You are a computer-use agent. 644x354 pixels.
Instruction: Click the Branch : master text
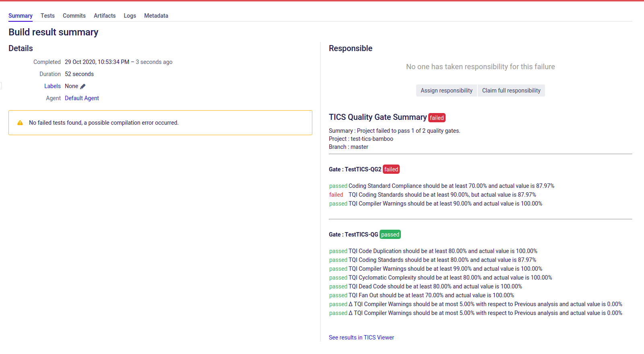click(349, 147)
